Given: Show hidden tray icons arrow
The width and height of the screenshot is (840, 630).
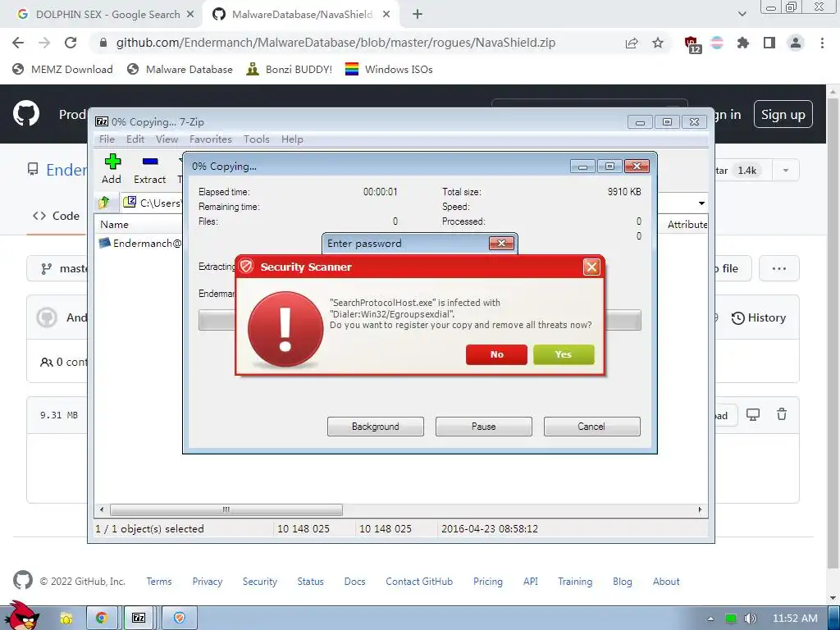Looking at the screenshot, I should [x=710, y=619].
